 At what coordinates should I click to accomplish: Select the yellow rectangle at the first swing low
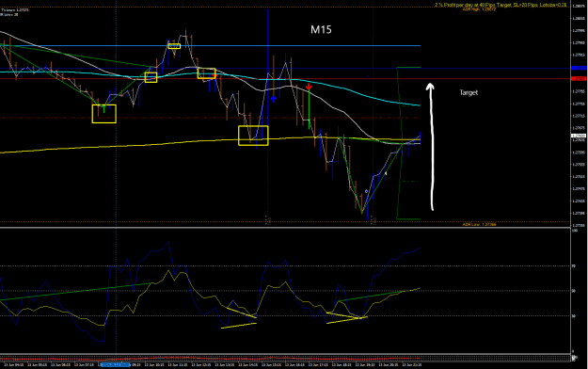tap(103, 114)
